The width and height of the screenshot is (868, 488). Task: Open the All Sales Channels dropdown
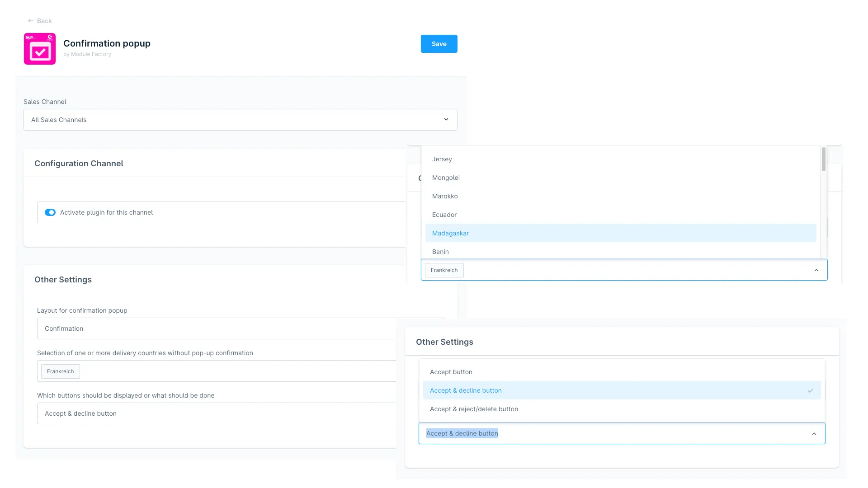click(x=240, y=120)
